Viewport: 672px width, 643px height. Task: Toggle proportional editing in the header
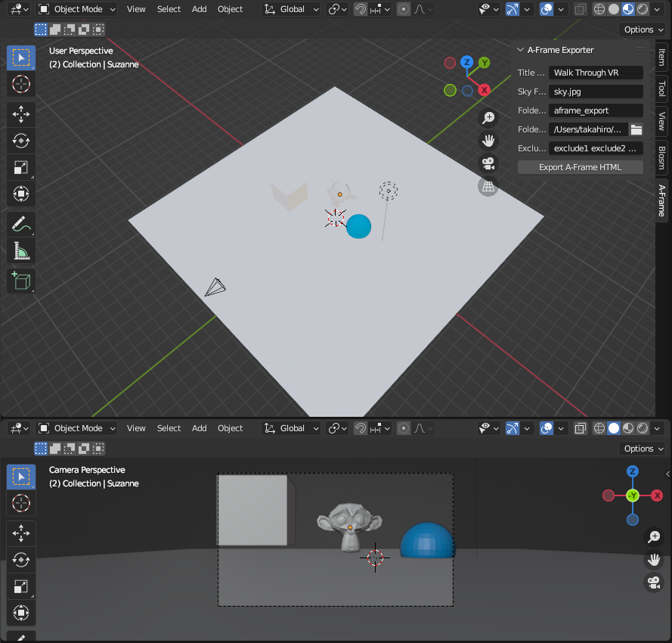[x=403, y=8]
